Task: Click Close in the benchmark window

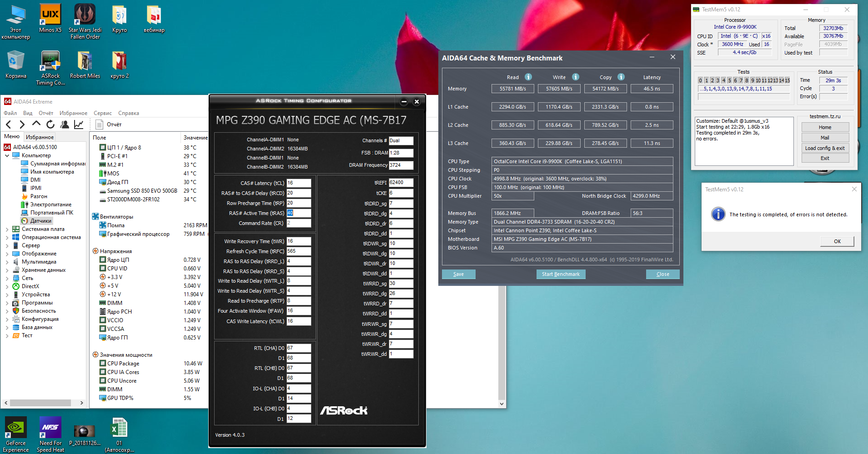Action: pos(662,274)
